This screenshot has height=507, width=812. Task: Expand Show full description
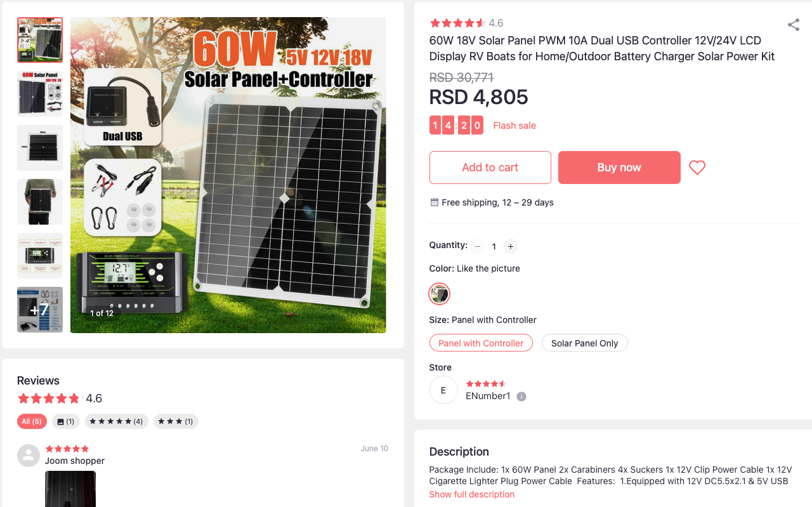pyautogui.click(x=472, y=494)
